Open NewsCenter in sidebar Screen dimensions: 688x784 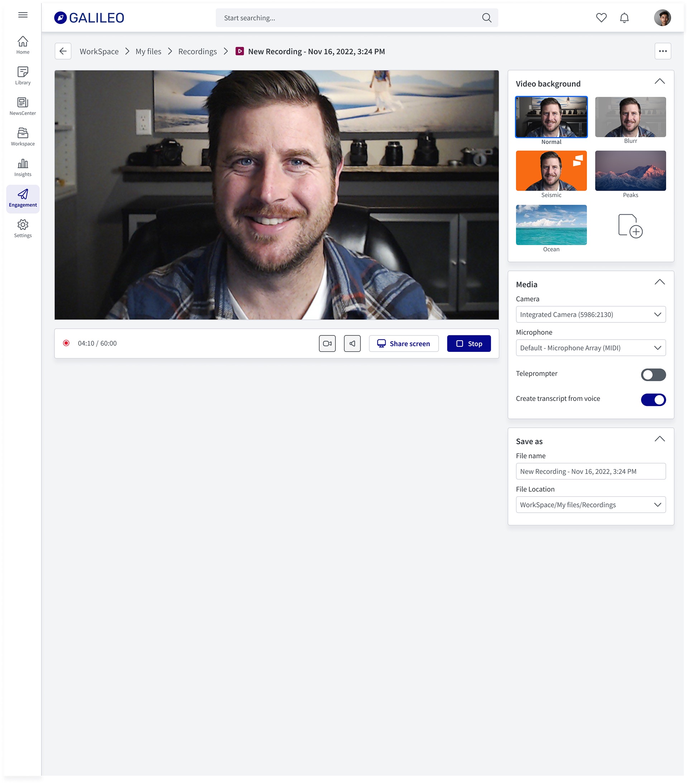pyautogui.click(x=23, y=106)
